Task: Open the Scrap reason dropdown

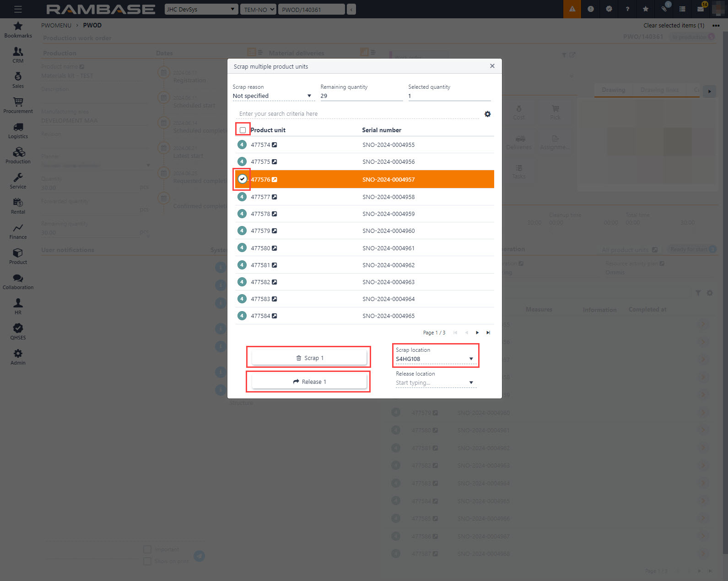Action: (273, 96)
